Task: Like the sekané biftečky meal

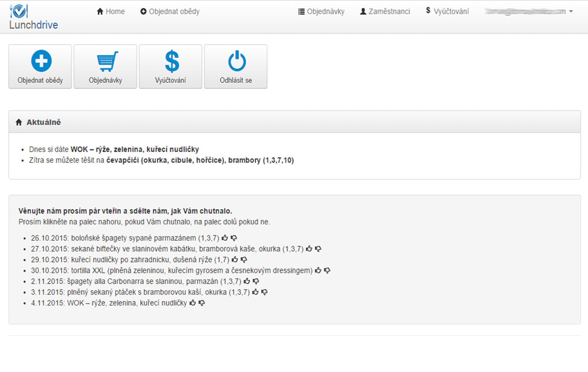Action: pyautogui.click(x=309, y=249)
